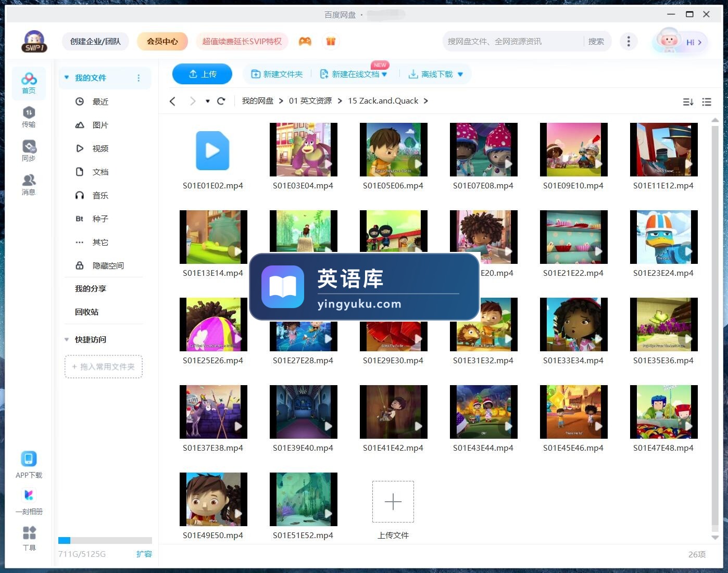The image size is (728, 573).
Task: Expand chevron after 我的网盘 breadcrumb
Action: (x=281, y=100)
